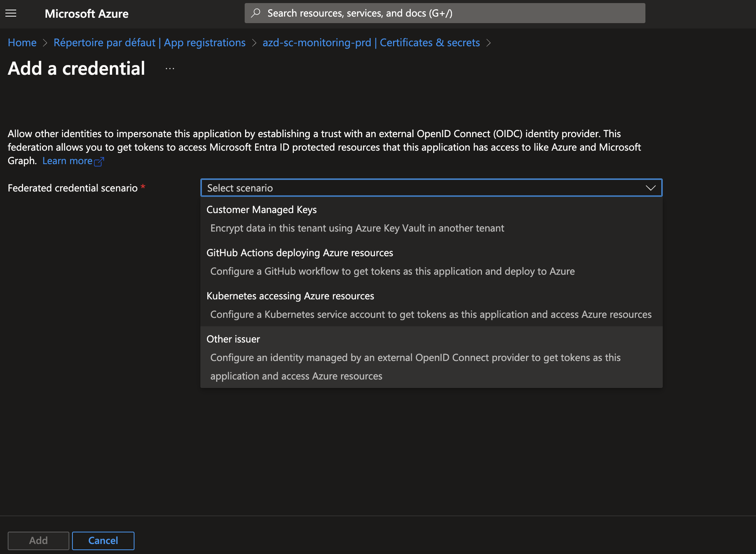
Task: Open the Select scenario combo box
Action: pyautogui.click(x=431, y=188)
